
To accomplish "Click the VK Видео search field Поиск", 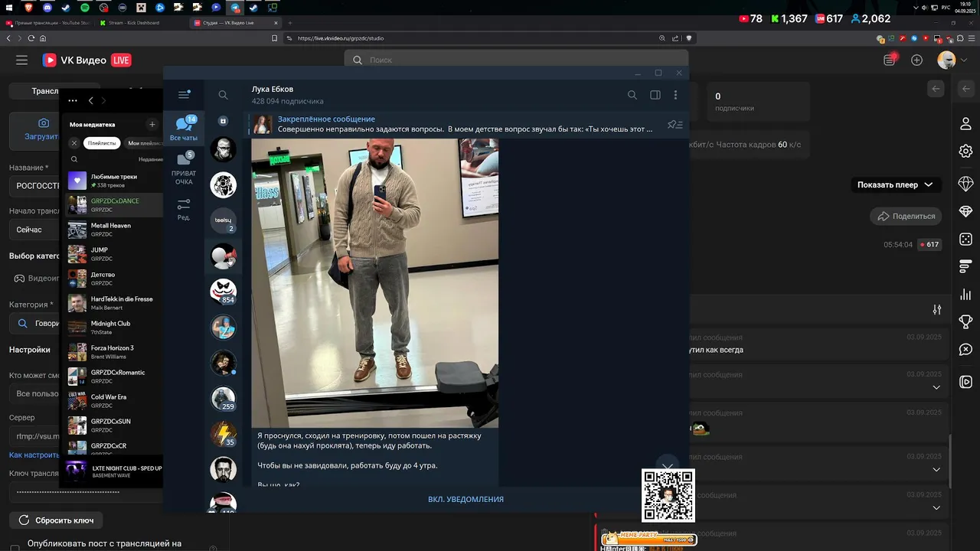I will (516, 60).
